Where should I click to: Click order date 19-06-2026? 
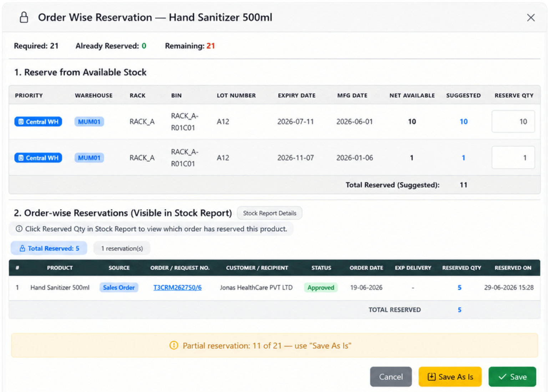click(x=366, y=288)
